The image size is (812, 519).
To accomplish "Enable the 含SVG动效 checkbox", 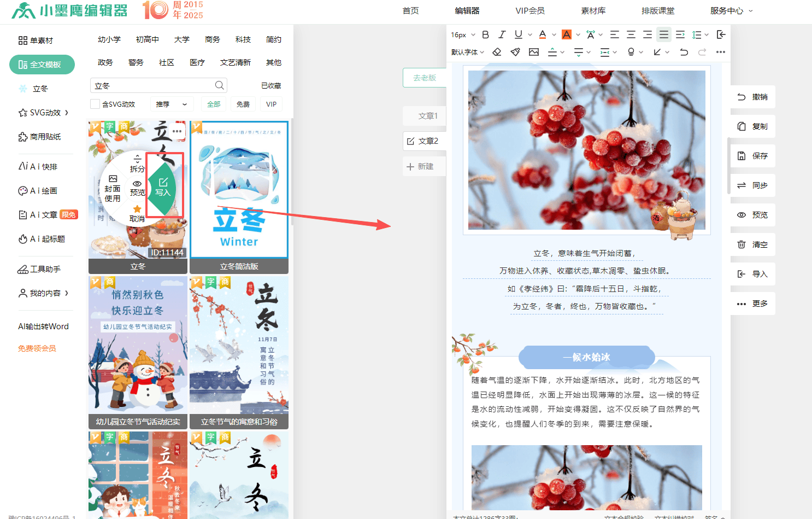I will tap(95, 104).
